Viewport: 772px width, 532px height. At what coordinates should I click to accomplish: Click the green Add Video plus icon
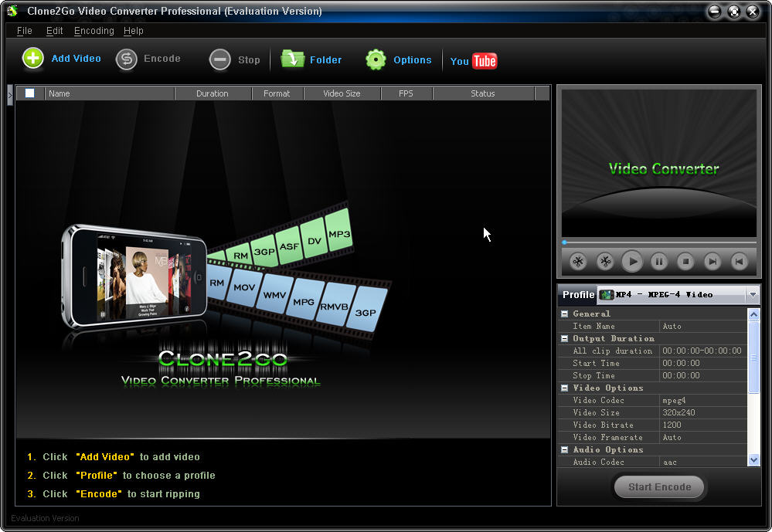[33, 59]
